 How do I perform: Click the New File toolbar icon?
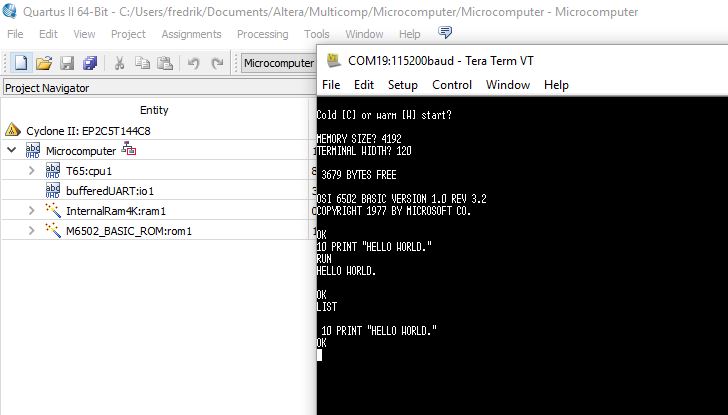[x=21, y=63]
